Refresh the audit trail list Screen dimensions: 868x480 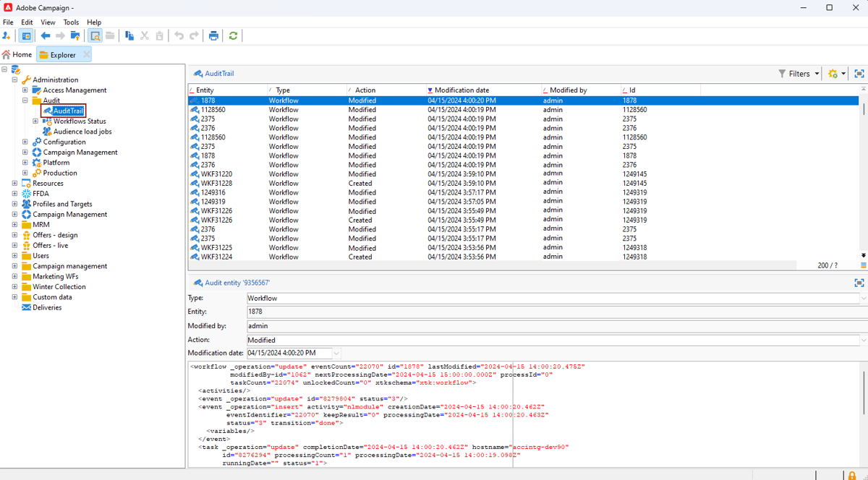pyautogui.click(x=233, y=35)
